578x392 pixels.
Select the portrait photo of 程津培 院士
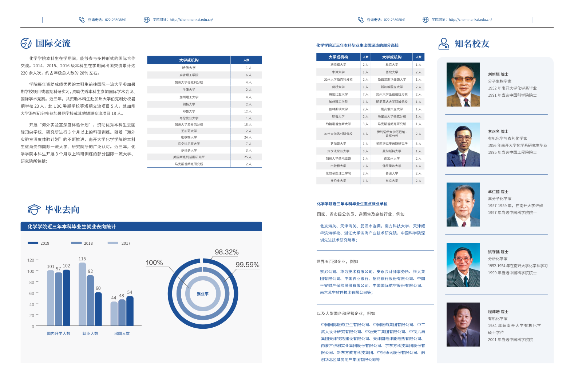click(463, 324)
